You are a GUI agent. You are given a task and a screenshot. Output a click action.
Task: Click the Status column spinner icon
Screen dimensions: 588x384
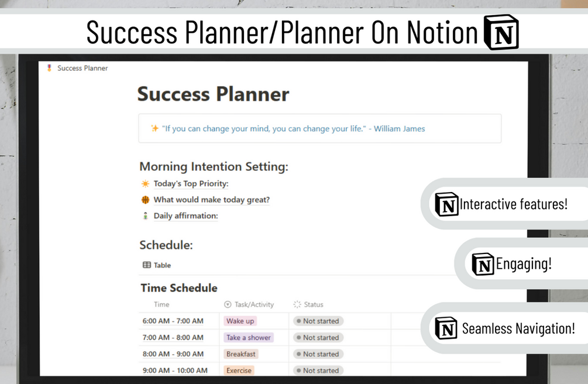tap(297, 304)
